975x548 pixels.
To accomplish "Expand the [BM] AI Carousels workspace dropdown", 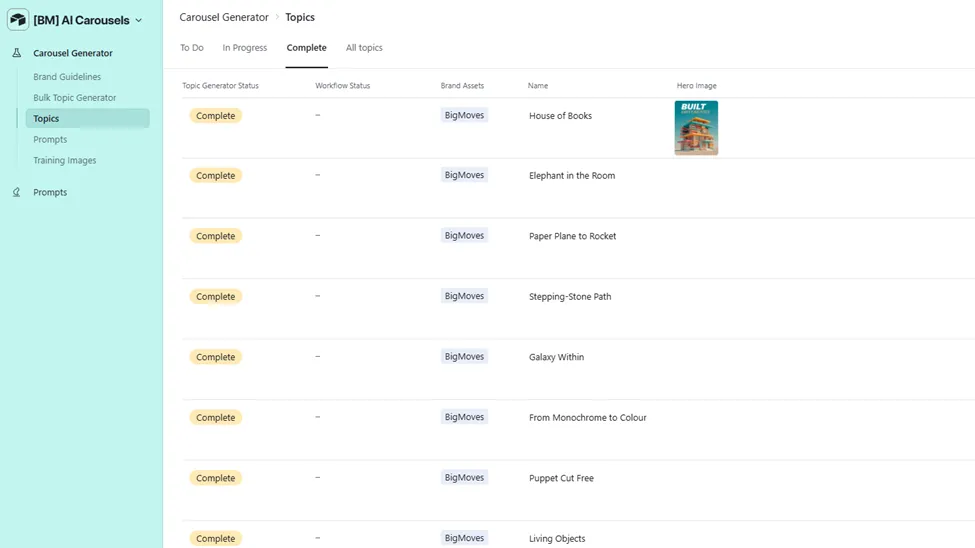I will click(x=139, y=21).
